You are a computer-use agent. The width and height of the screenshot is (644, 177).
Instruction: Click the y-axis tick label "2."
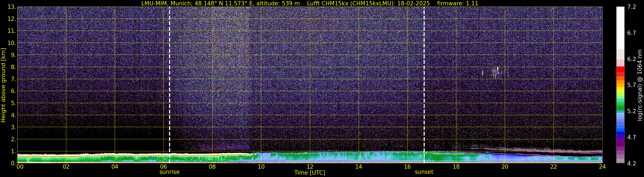pyautogui.click(x=13, y=139)
